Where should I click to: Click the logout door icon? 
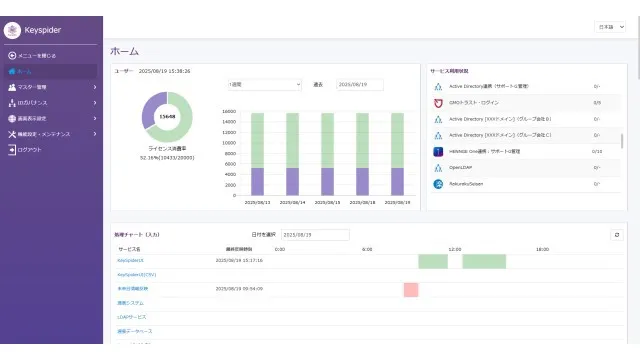12,150
